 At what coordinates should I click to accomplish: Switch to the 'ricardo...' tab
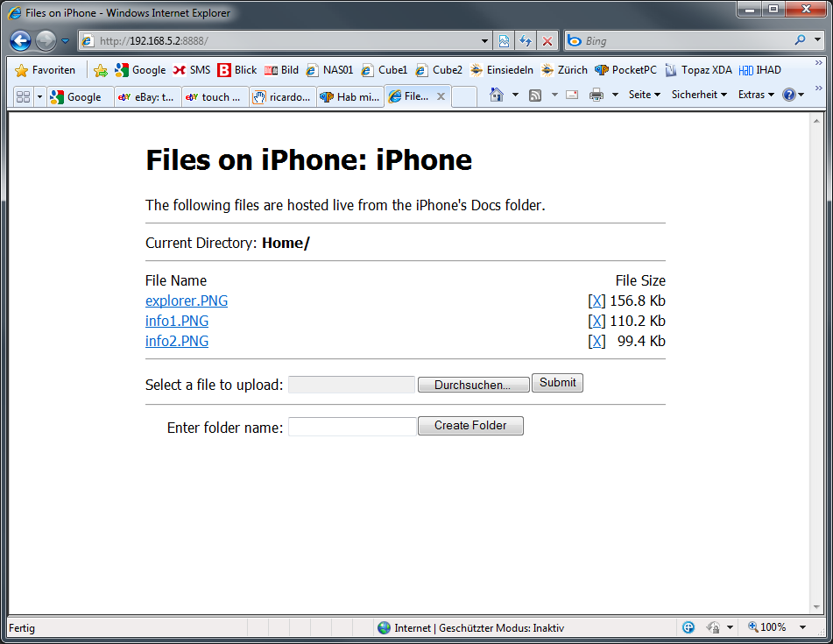point(283,97)
